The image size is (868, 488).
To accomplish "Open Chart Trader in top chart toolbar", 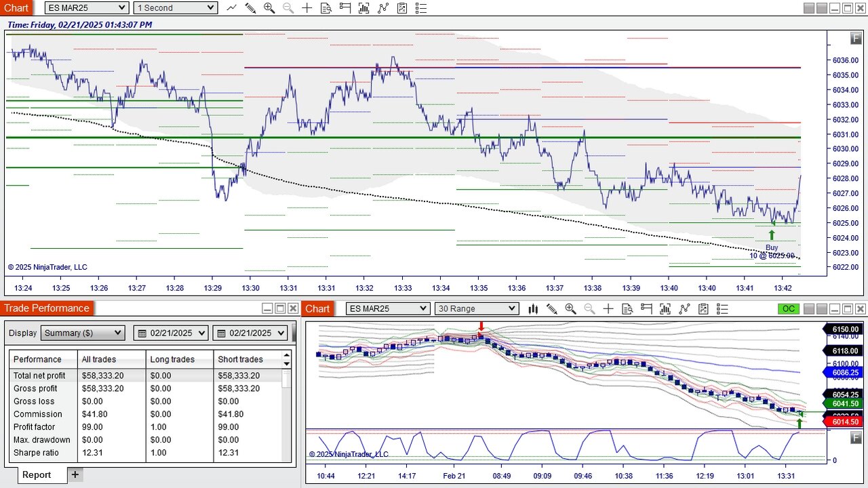I will 345,8.
